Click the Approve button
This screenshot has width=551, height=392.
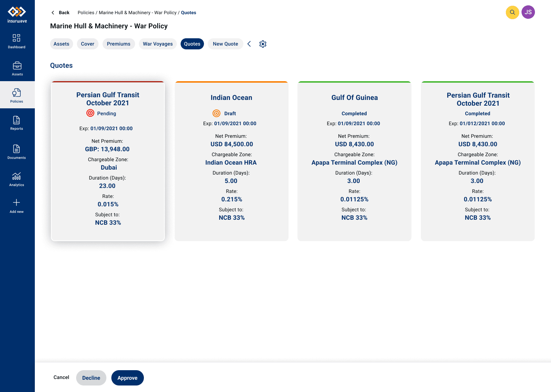127,378
